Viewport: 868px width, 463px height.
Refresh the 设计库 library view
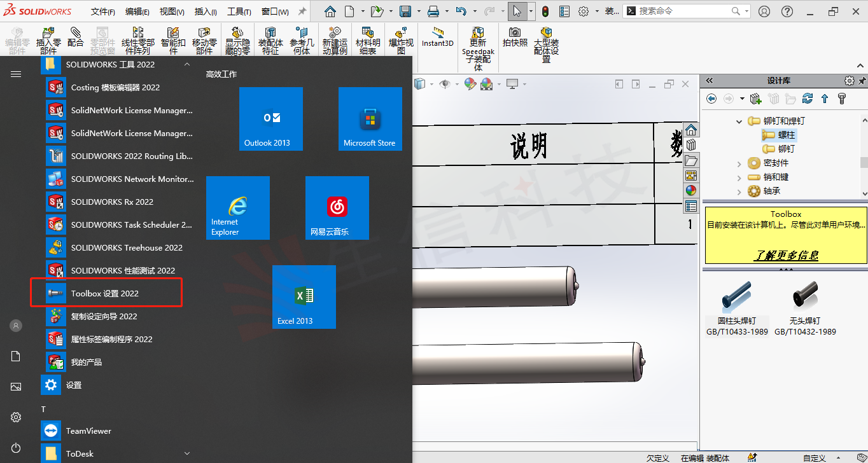808,99
